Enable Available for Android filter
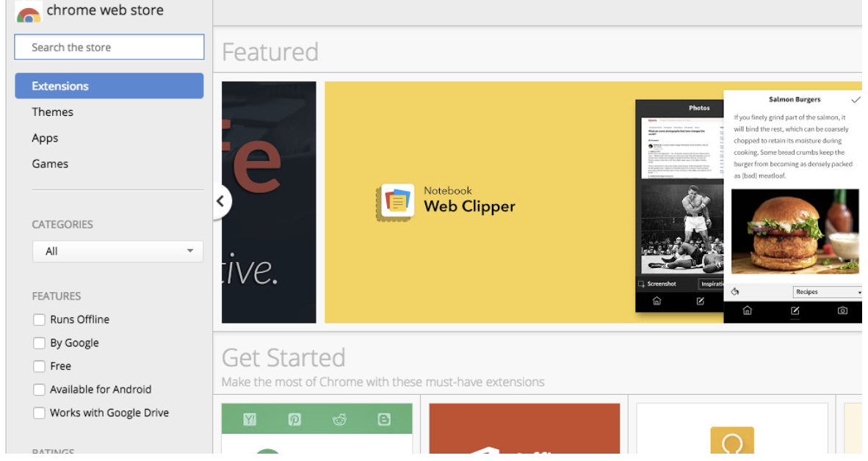 click(x=40, y=390)
